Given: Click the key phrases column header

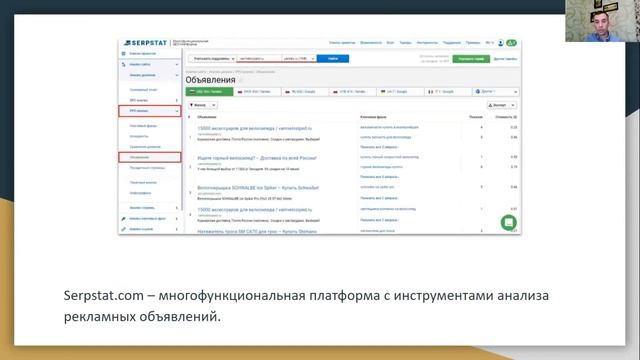Looking at the screenshot, I should click(x=373, y=117).
